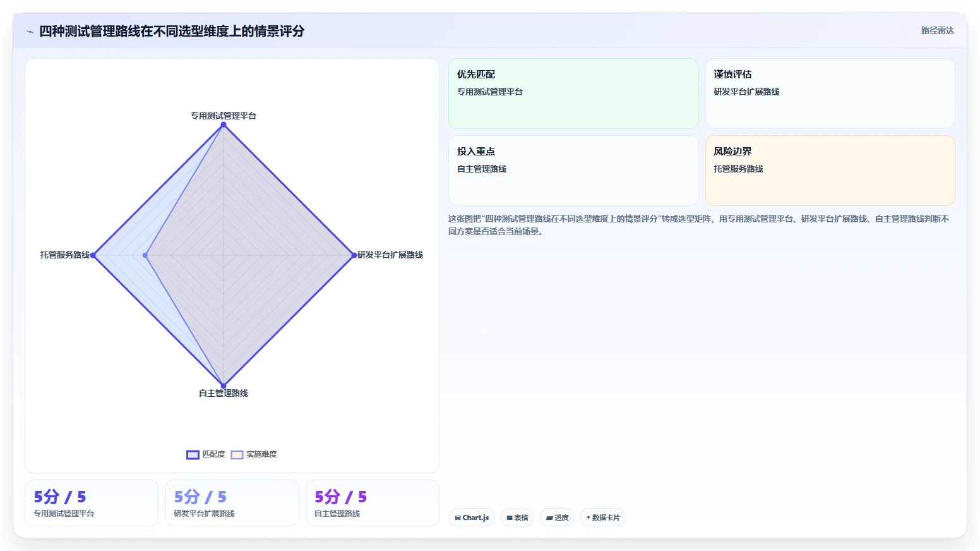Click the 研发平台扩展路线 axis label on the radar
The height and width of the screenshot is (551, 980).
point(390,255)
